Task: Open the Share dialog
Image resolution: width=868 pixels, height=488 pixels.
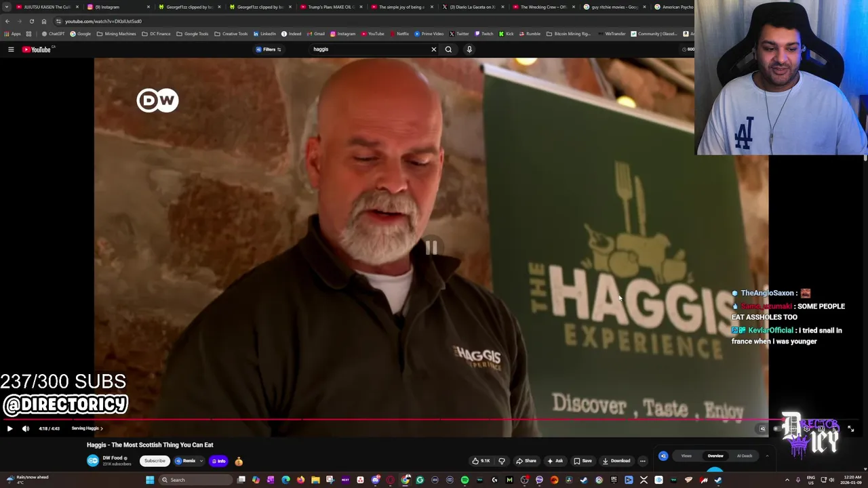Action: 526,461
